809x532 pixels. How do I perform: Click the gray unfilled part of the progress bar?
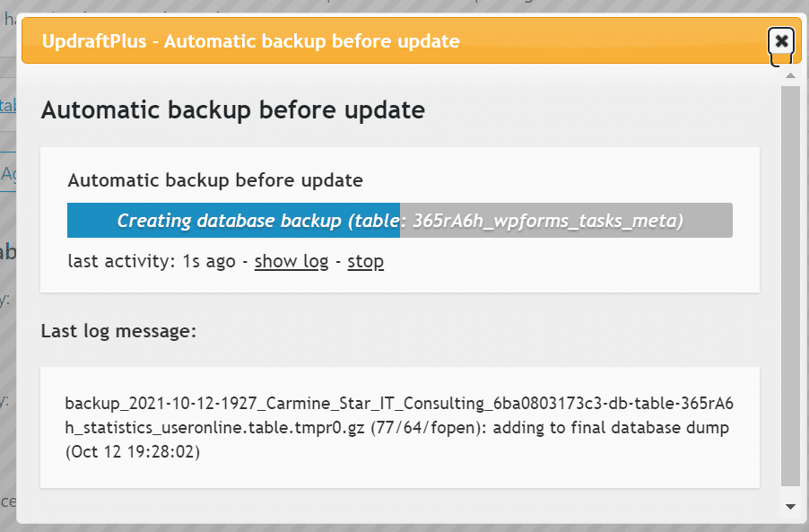coord(566,221)
